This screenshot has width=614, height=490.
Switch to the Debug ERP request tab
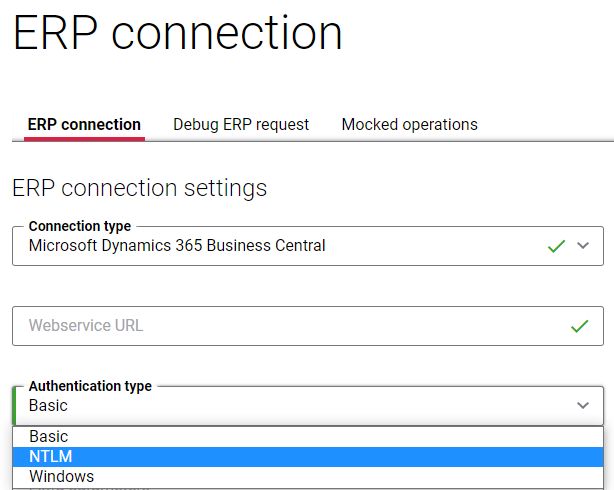pos(241,125)
